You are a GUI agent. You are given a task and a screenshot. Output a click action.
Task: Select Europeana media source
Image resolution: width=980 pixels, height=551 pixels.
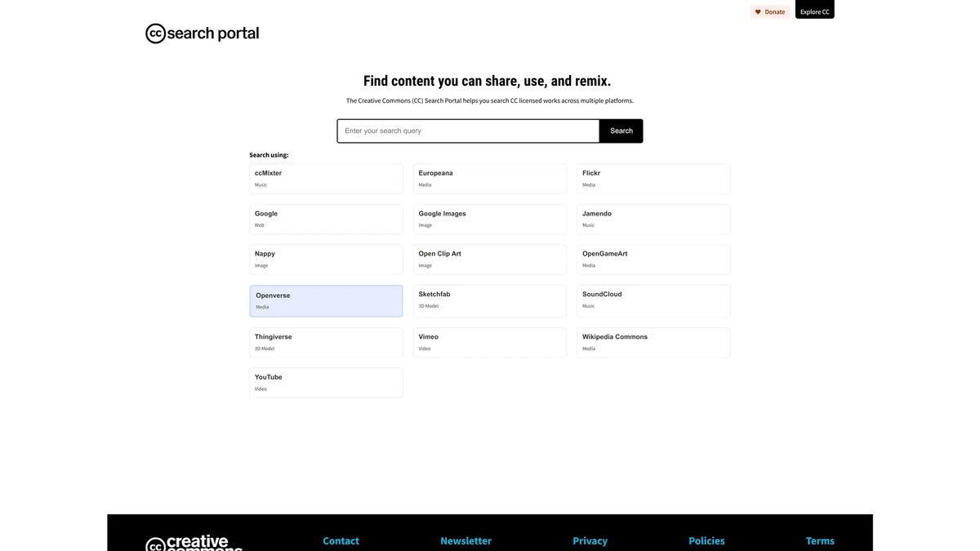(x=489, y=179)
